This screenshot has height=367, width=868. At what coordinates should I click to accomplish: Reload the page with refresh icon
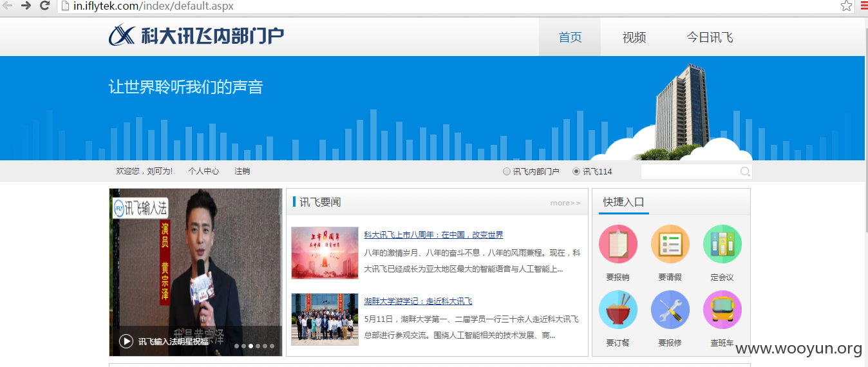(44, 6)
